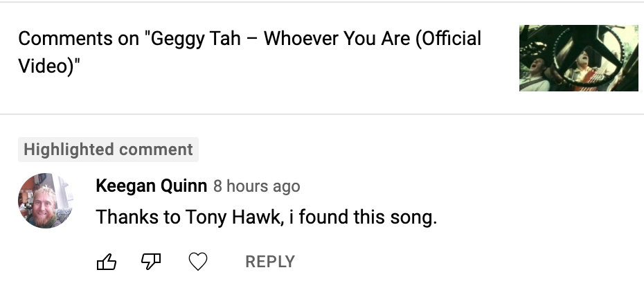Toggle the thumbs up like on the comment
This screenshot has width=644, height=288.
click(107, 262)
